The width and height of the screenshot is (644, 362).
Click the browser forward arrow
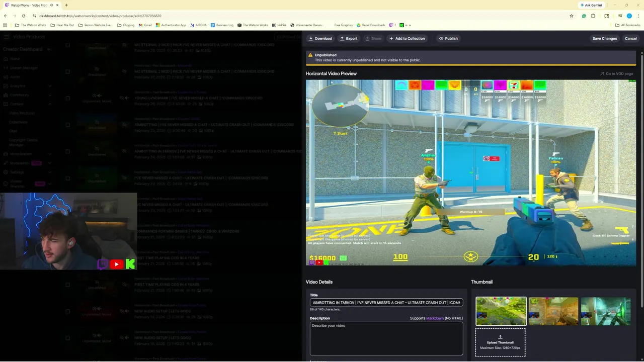point(15,16)
